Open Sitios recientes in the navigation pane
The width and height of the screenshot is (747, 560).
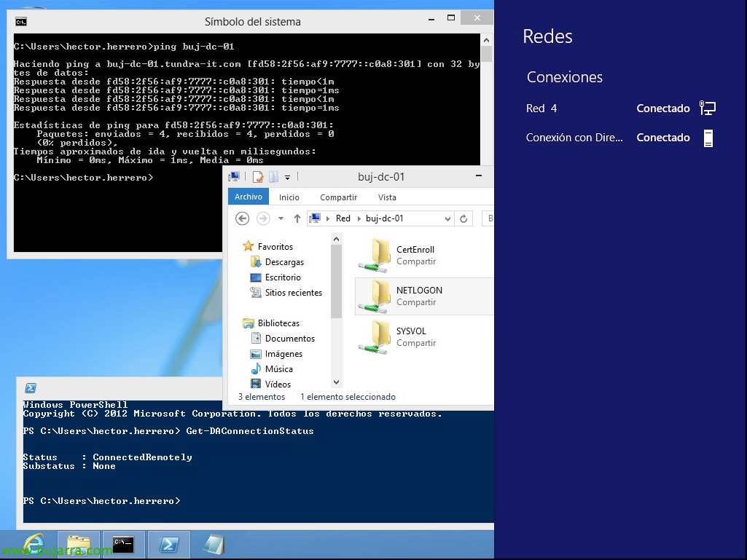point(294,293)
